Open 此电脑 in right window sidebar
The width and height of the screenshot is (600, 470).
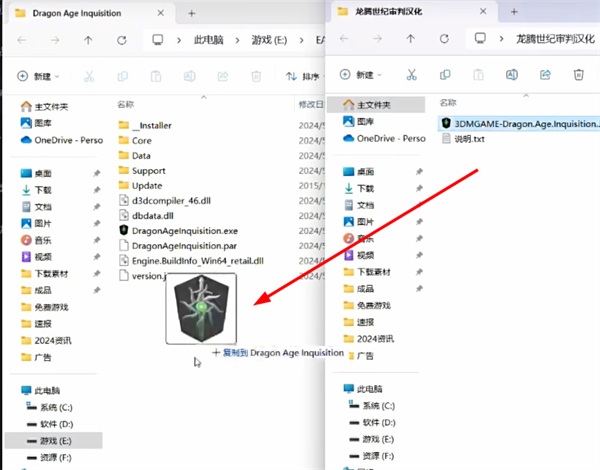(363, 389)
